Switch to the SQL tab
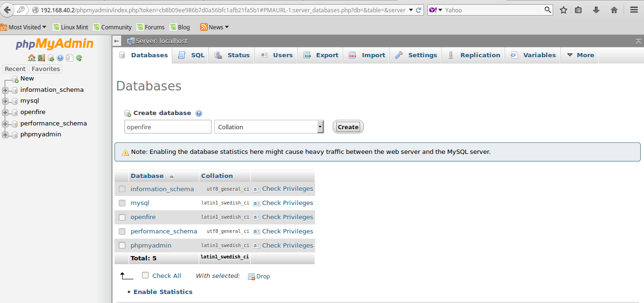 click(x=192, y=55)
